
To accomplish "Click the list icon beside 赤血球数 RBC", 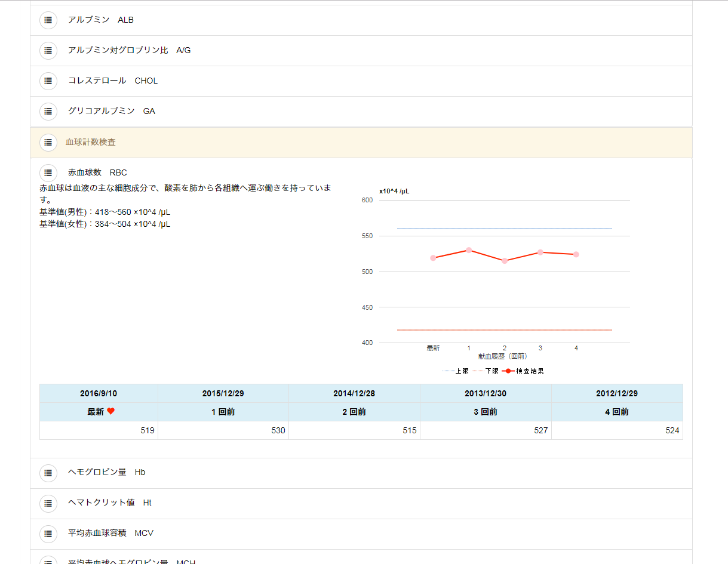I will [48, 173].
